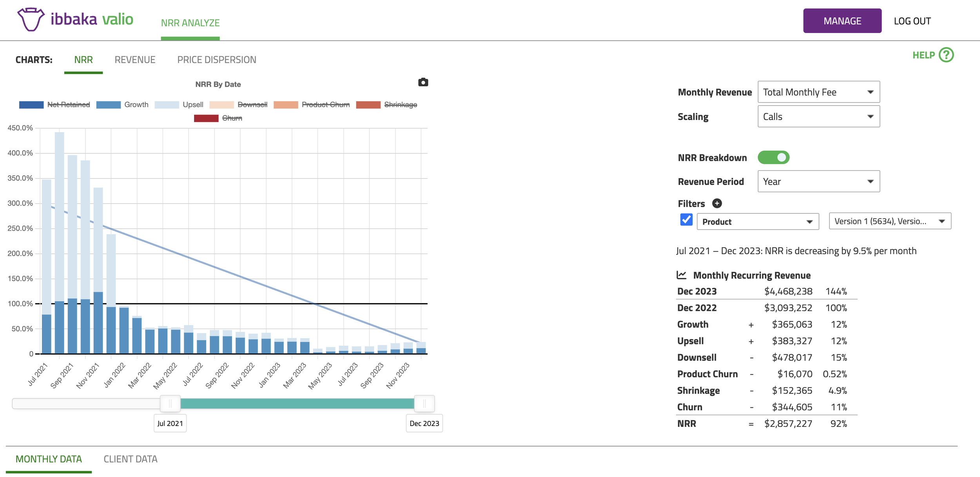Click the Monthly Recurring Revenue chart icon
This screenshot has height=477, width=980.
click(x=682, y=275)
